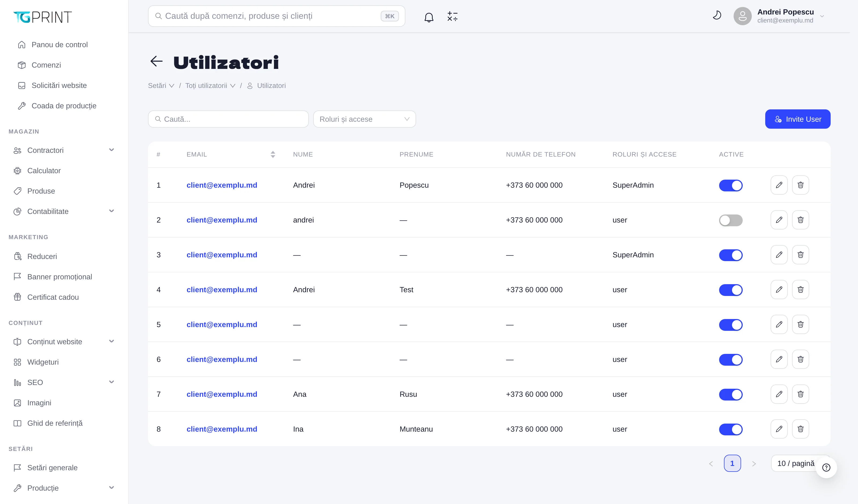Expand Conținut website sidebar section
858x504 pixels.
[x=64, y=342]
